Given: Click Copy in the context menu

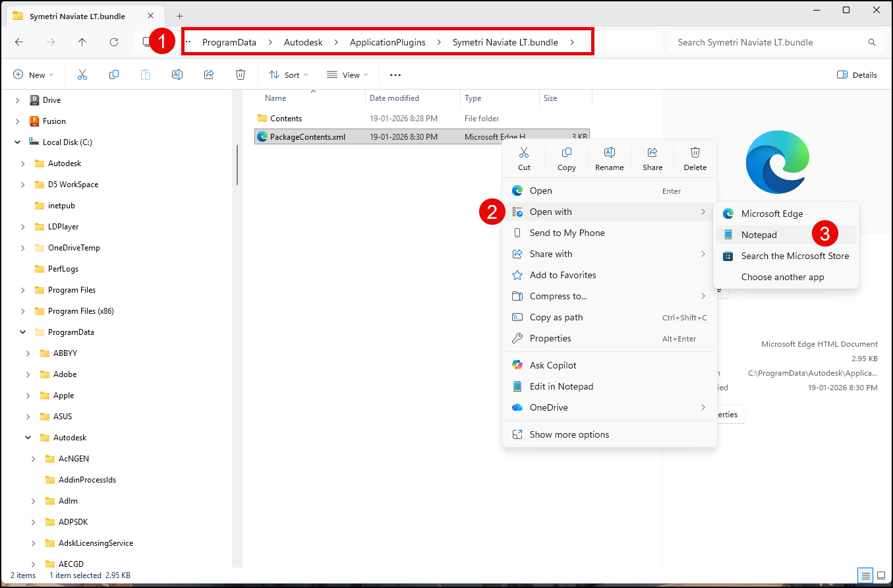Looking at the screenshot, I should pyautogui.click(x=567, y=158).
